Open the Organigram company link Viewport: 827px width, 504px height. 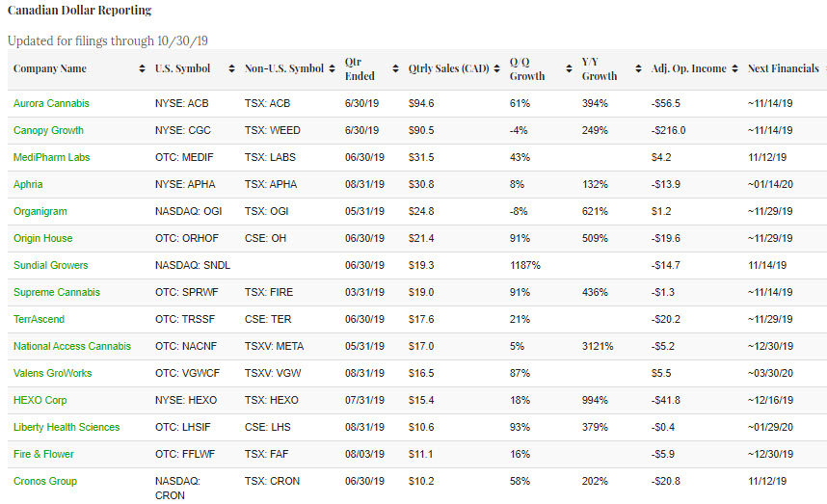tap(40, 211)
